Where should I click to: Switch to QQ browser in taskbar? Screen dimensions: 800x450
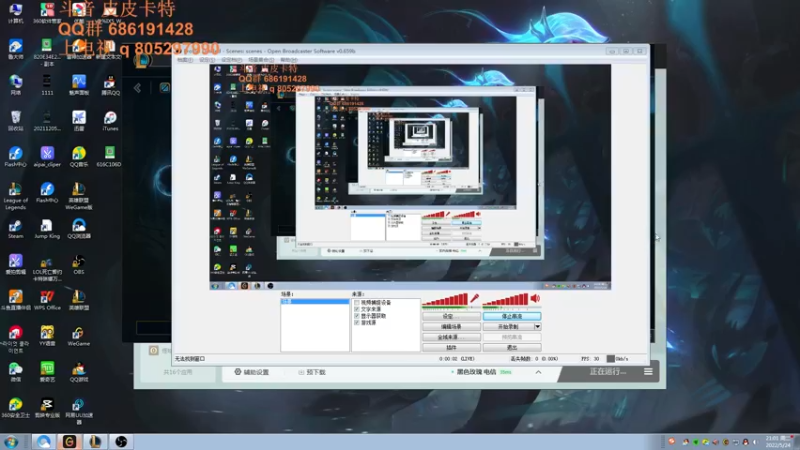tap(43, 441)
